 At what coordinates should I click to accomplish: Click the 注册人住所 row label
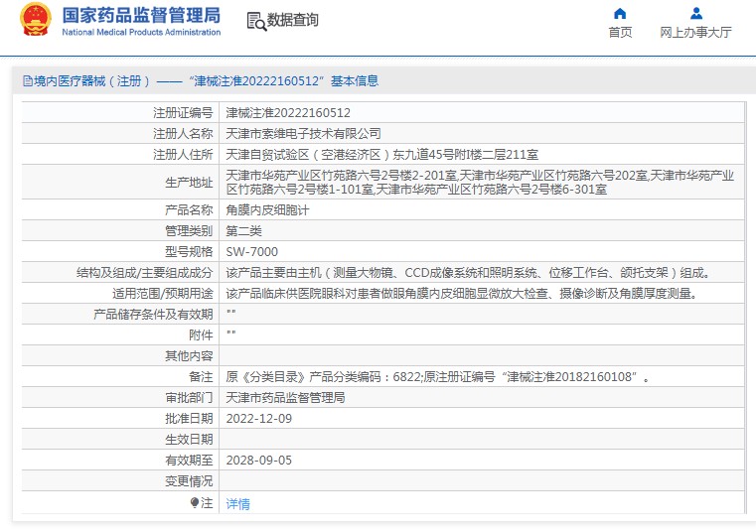(183, 155)
